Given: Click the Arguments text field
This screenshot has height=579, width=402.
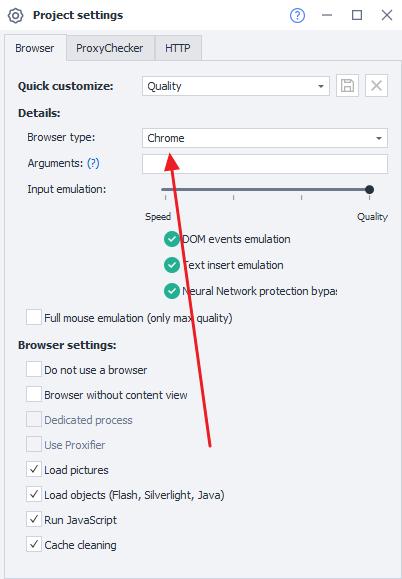Looking at the screenshot, I should (265, 164).
